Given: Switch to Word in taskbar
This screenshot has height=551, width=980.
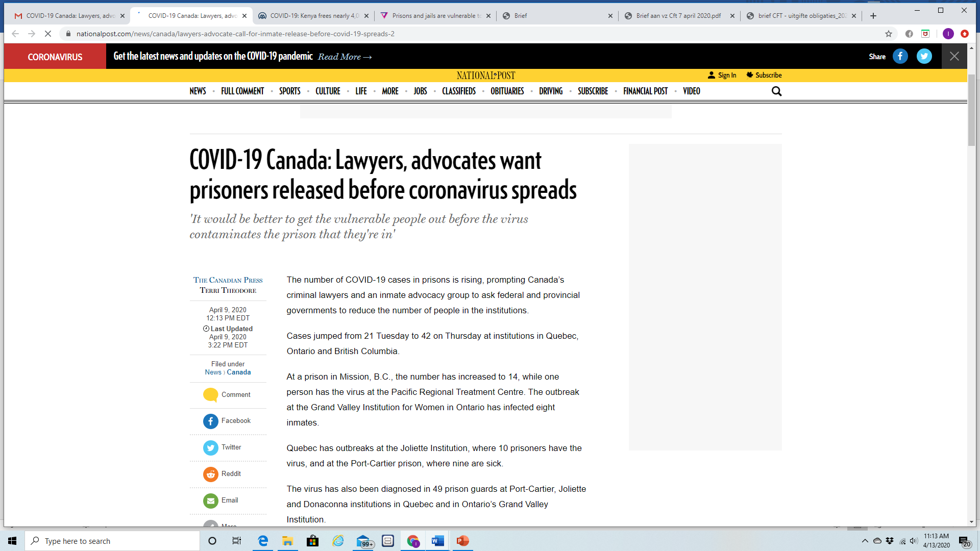Looking at the screenshot, I should tap(437, 541).
